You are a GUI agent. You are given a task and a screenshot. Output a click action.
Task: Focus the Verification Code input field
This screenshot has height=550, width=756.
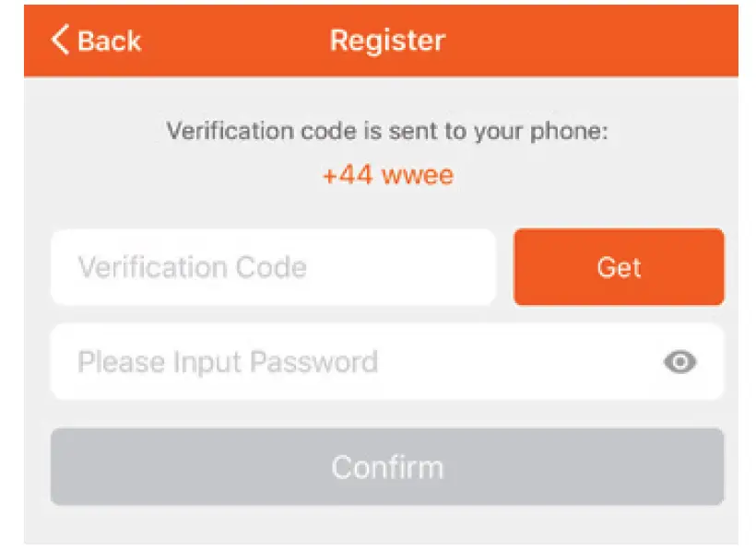[273, 267]
